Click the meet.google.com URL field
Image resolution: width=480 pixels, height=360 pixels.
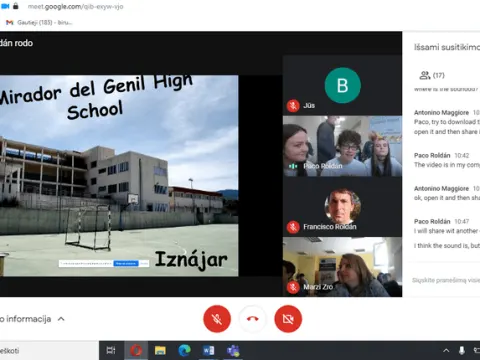pos(76,6)
